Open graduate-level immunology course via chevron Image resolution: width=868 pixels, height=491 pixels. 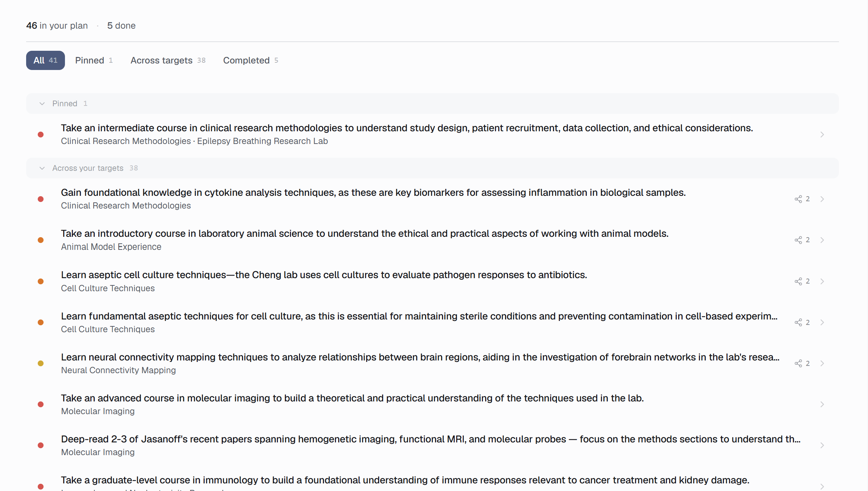(x=822, y=486)
